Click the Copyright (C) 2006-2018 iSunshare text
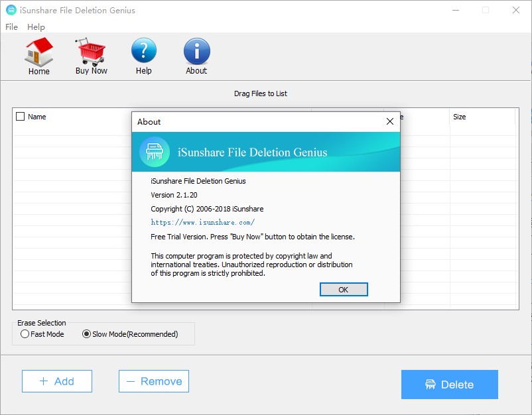 pyautogui.click(x=207, y=209)
